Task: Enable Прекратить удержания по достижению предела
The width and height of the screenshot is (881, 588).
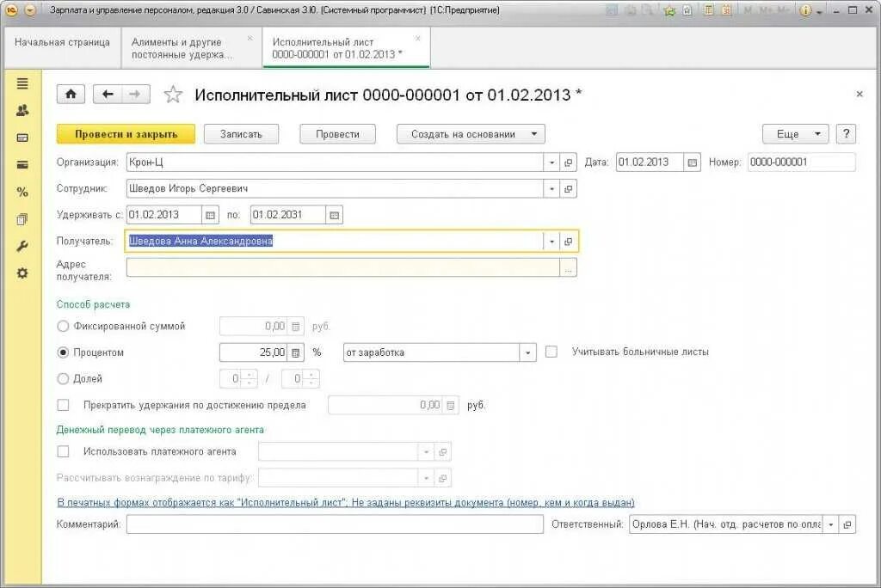Action: 64,405
